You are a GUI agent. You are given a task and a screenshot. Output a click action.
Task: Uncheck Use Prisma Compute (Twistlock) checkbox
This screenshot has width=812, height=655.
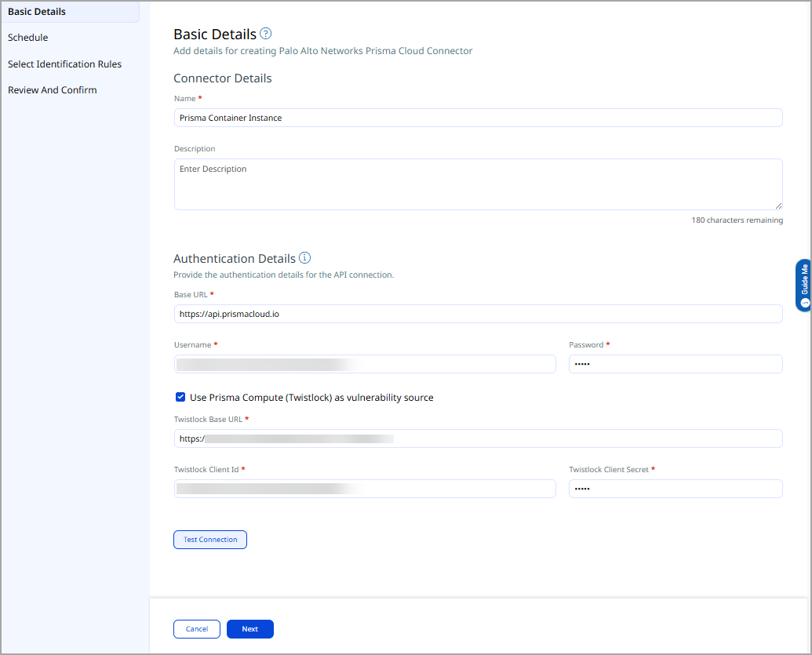point(180,398)
